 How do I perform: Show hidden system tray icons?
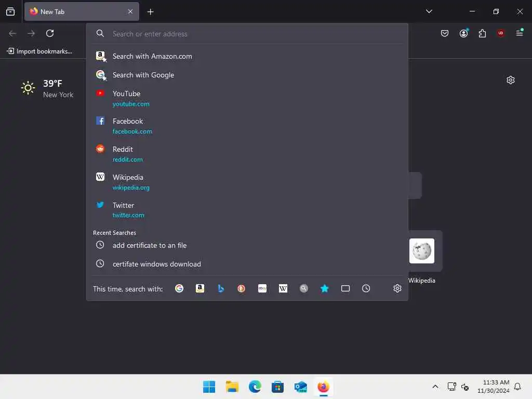(435, 387)
